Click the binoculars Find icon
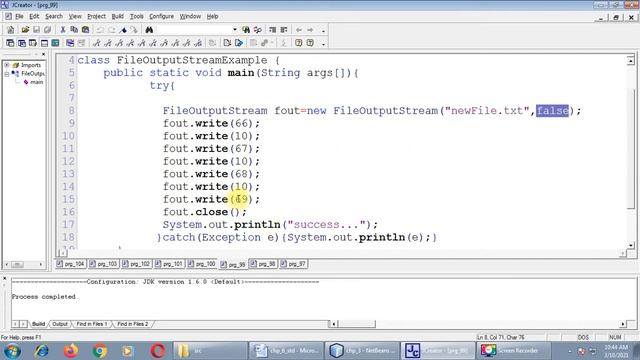Screen dimensions: 640x360 tap(149, 30)
